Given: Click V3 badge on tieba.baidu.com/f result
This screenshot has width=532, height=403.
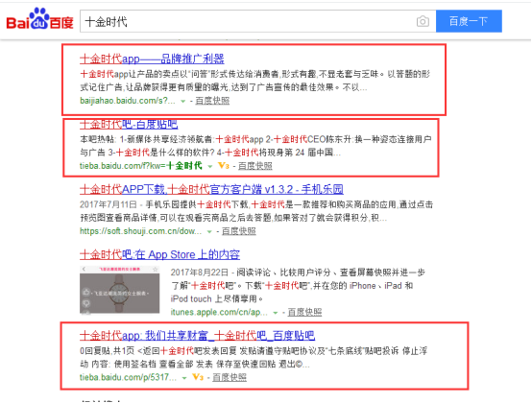Looking at the screenshot, I should pos(224,166).
